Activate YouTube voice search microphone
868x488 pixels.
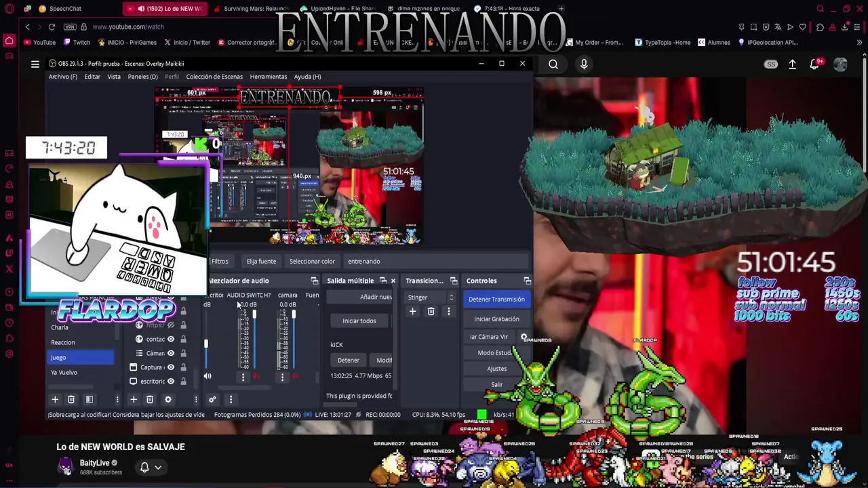pyautogui.click(x=584, y=64)
